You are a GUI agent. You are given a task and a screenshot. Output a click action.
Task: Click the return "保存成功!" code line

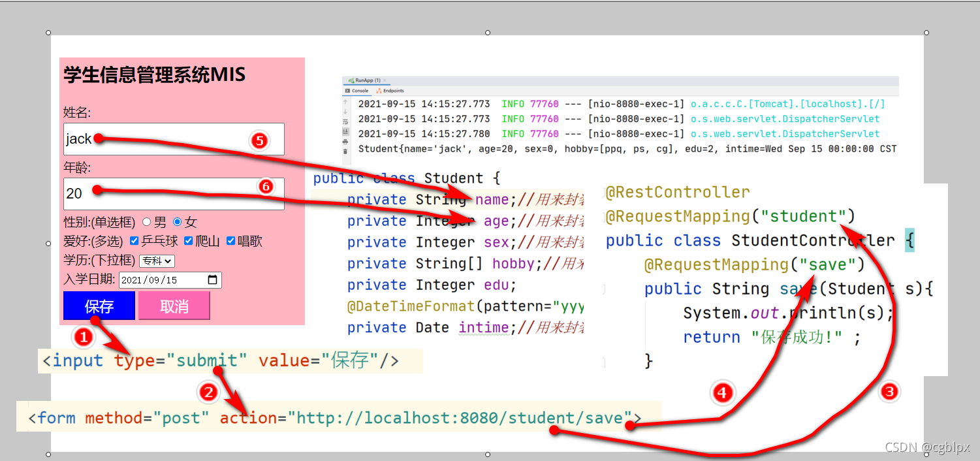point(772,337)
